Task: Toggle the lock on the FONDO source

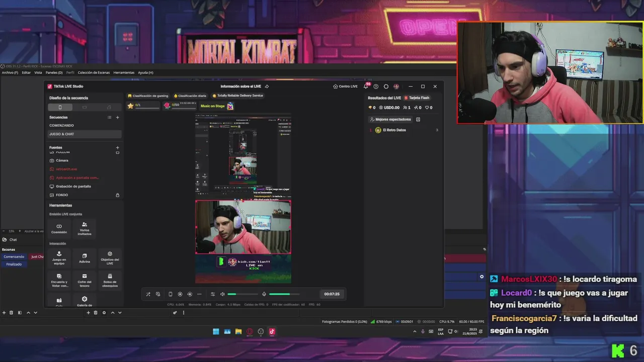Action: pyautogui.click(x=118, y=195)
